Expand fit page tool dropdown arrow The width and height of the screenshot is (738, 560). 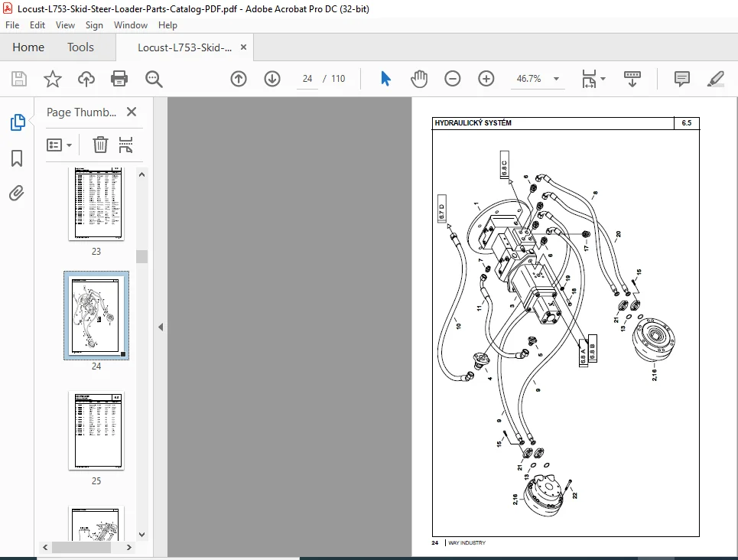click(x=603, y=79)
